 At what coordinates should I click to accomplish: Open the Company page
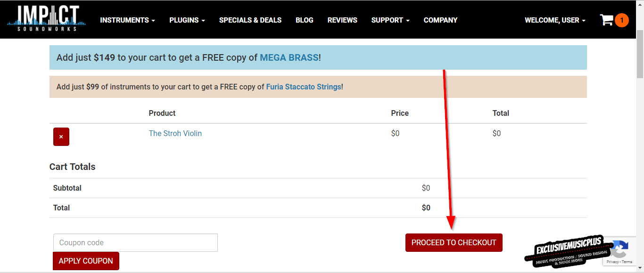(x=440, y=20)
